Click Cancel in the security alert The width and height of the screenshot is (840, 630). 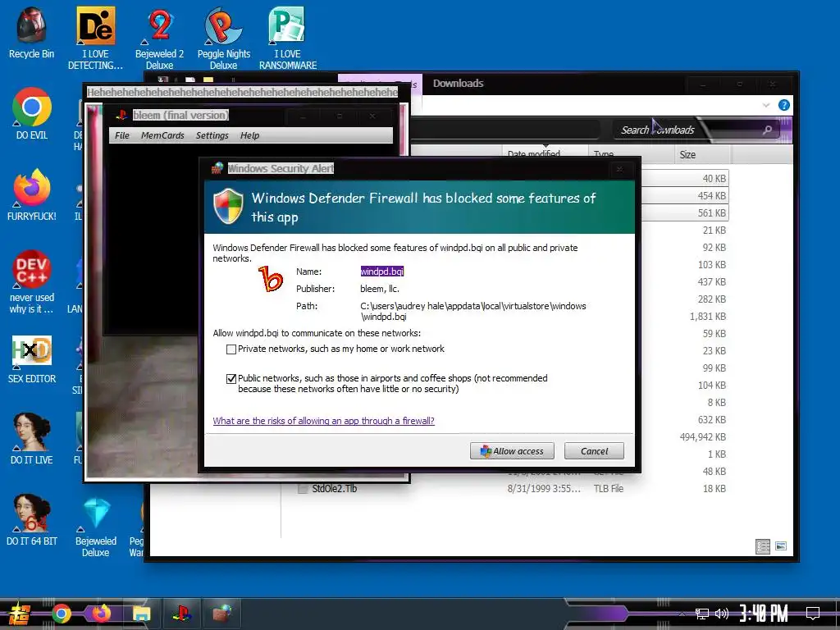click(594, 451)
